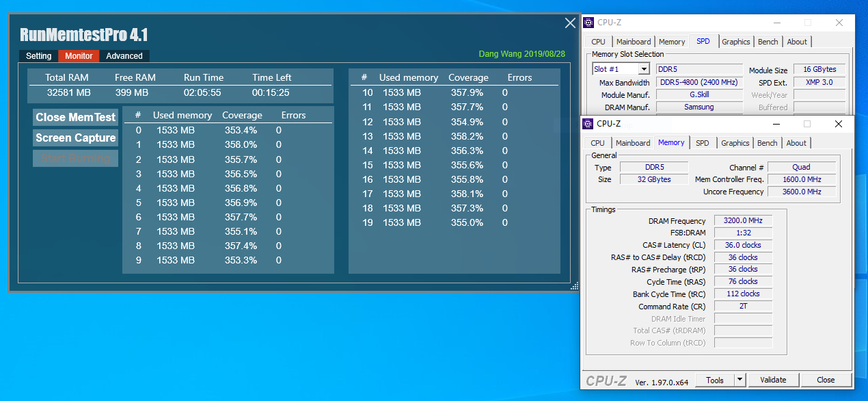Click the Max Bandwidth field DDR5-4800 (2400 MHz)
The height and width of the screenshot is (401, 868).
click(x=699, y=82)
